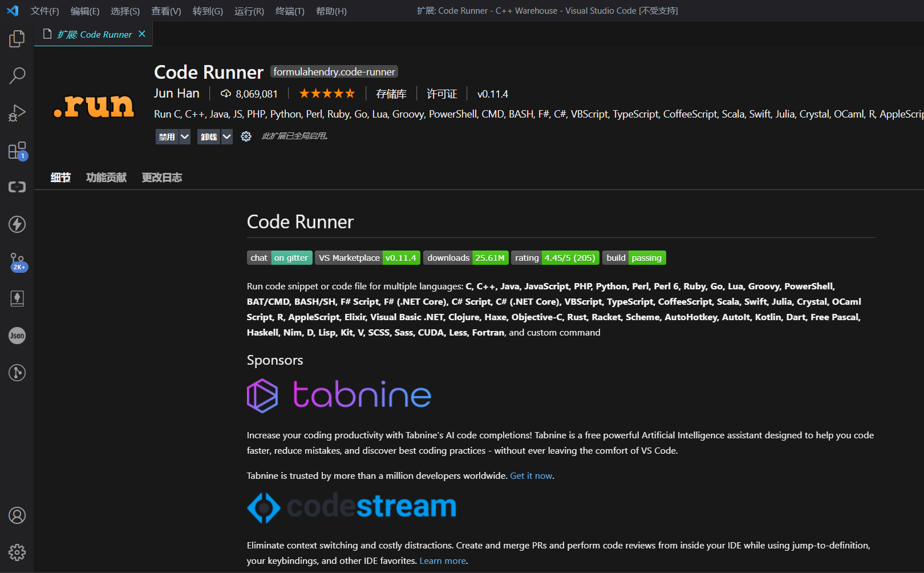Select the 细节 details tab
Screen dimensions: 924x573
click(x=60, y=177)
